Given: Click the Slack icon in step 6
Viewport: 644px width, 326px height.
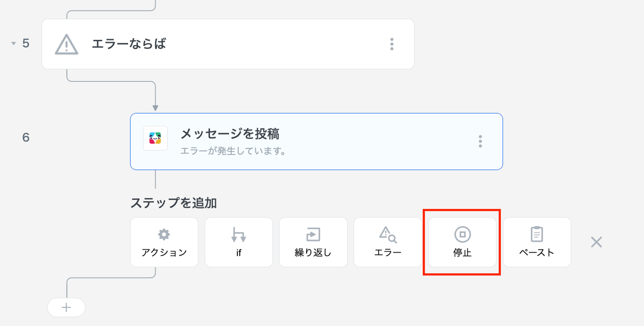Looking at the screenshot, I should pos(155,138).
